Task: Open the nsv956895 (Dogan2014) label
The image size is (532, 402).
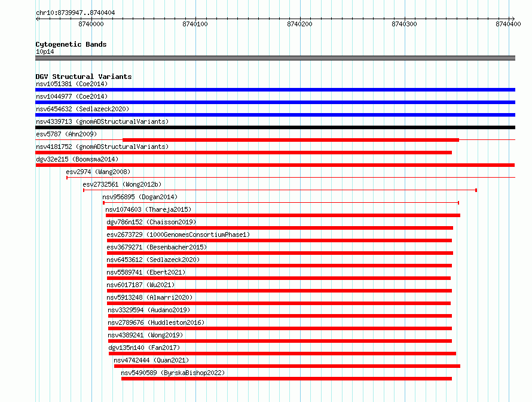Action: [140, 197]
